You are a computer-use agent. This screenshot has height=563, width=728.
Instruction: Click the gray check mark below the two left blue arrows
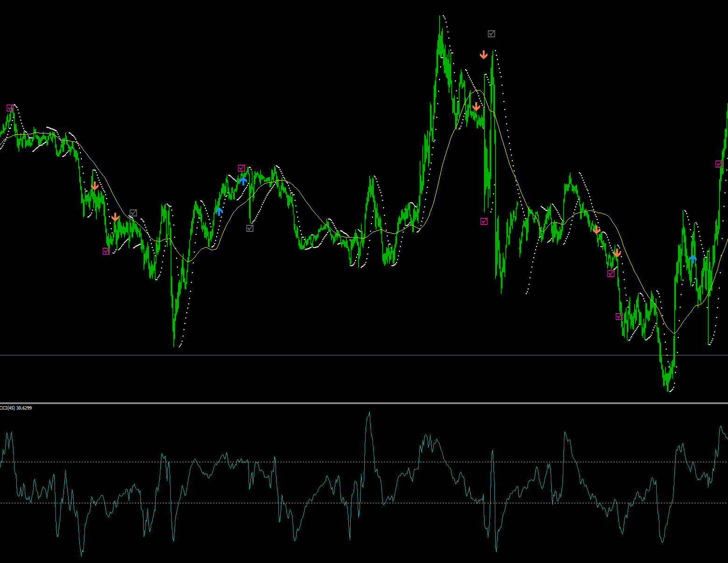250,228
